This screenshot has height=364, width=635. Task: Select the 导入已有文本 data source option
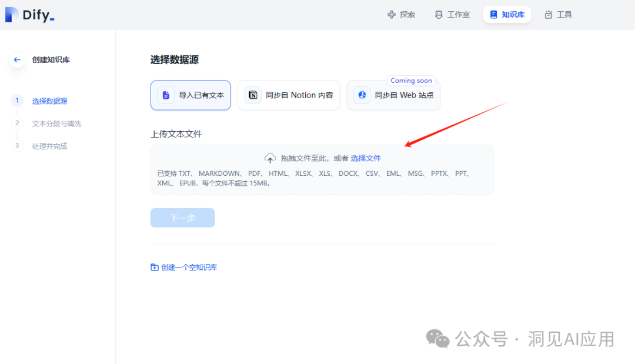[x=190, y=94]
